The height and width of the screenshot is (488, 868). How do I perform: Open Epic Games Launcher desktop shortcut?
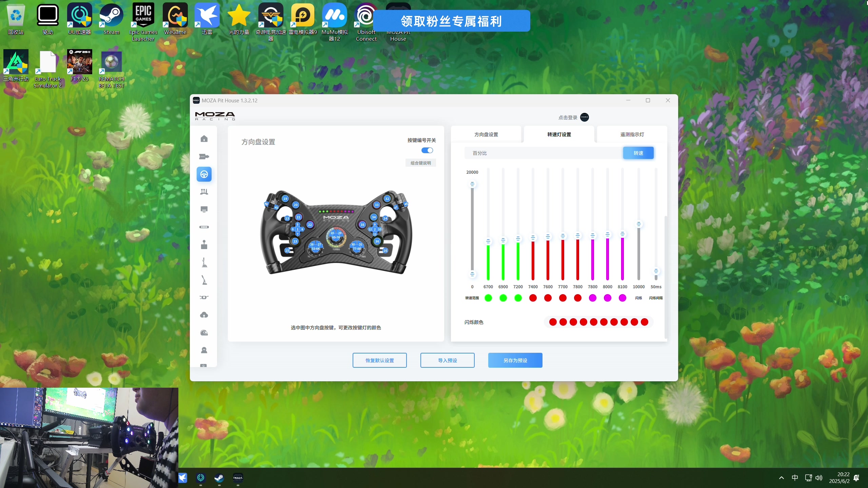(x=143, y=22)
